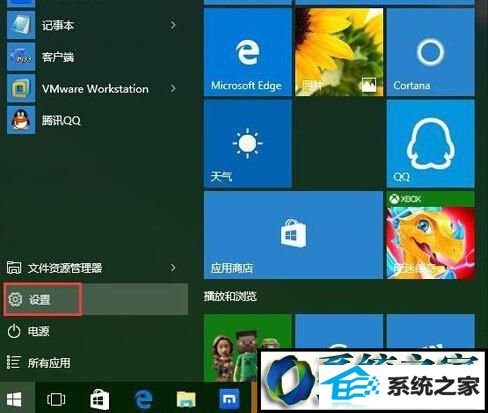Launch Store from the taskbar
The image size is (488, 413).
pos(100,399)
